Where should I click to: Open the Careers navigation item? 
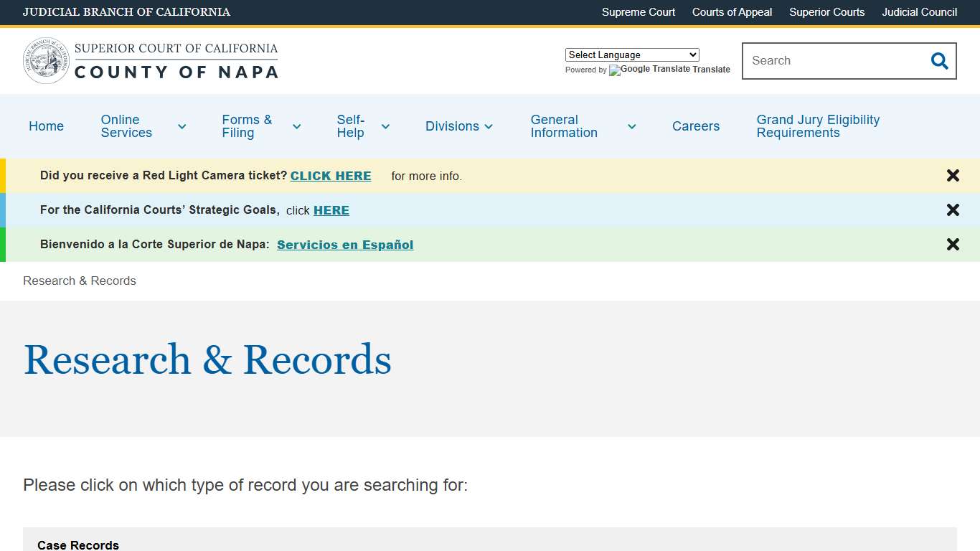pos(695,126)
